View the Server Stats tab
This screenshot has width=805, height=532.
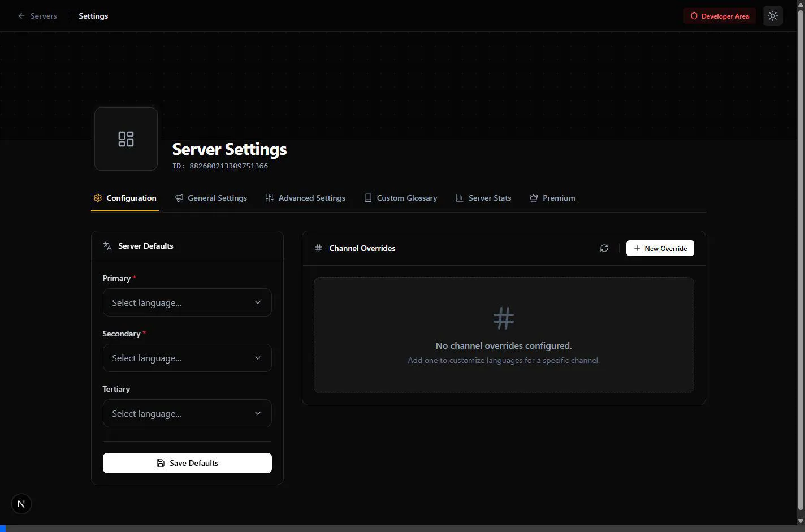pyautogui.click(x=483, y=198)
